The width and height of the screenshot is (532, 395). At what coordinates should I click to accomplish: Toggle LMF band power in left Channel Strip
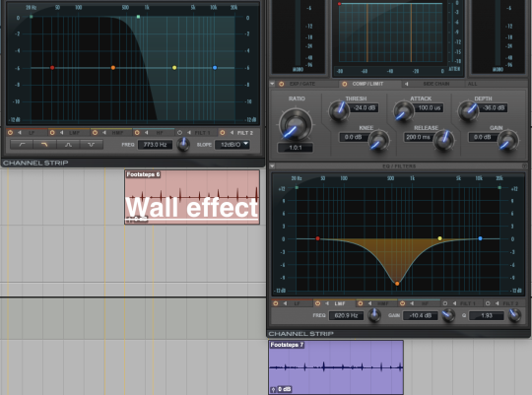[52, 133]
